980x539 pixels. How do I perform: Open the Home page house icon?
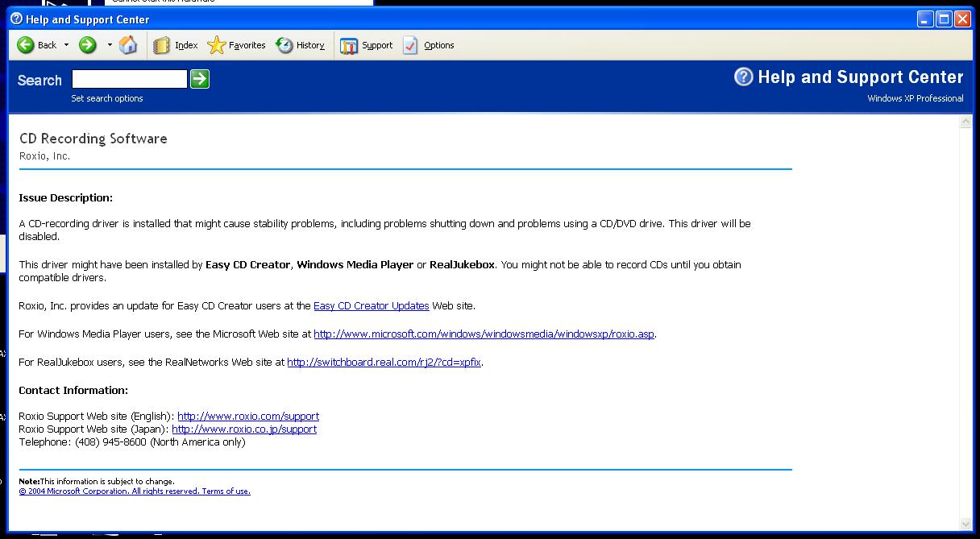[x=128, y=45]
